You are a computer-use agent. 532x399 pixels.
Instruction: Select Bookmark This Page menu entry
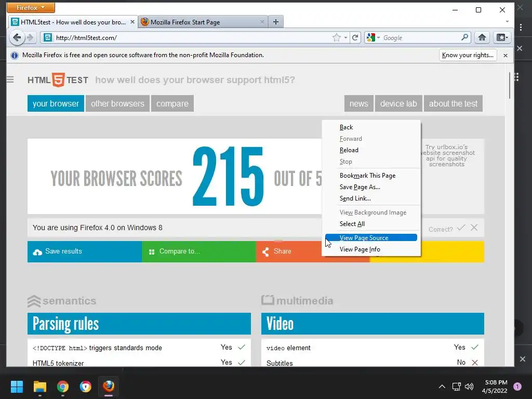(x=371, y=176)
